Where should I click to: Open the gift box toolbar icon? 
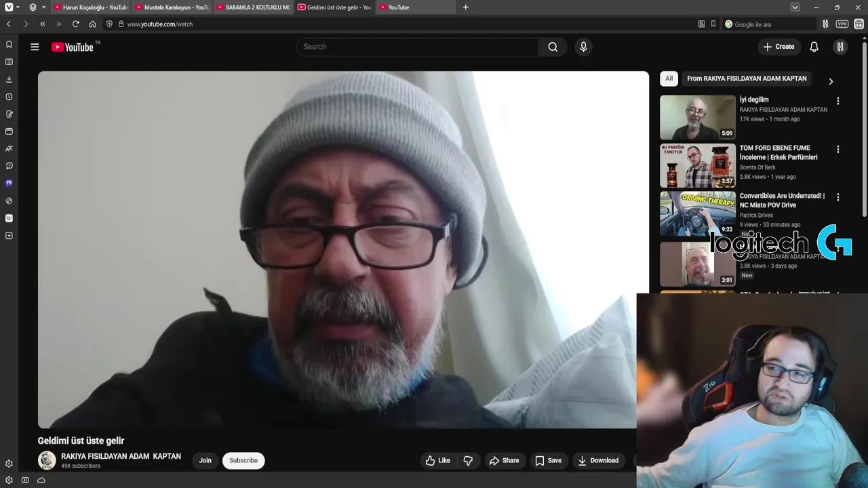coord(859,24)
